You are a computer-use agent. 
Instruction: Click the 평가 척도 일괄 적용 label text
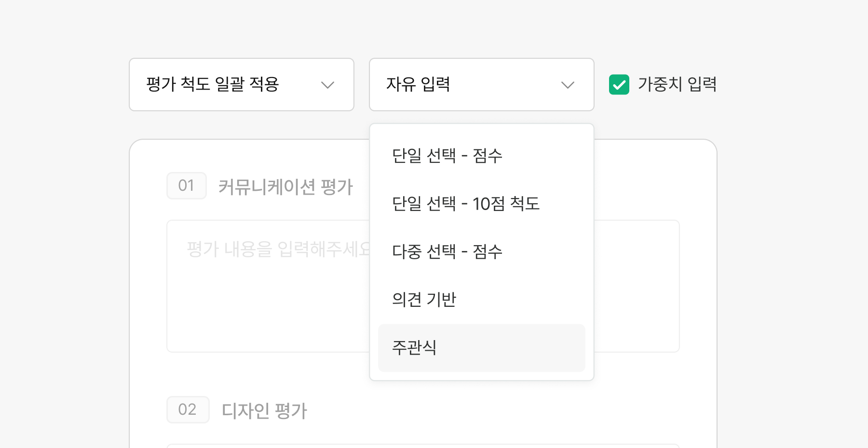click(x=213, y=84)
